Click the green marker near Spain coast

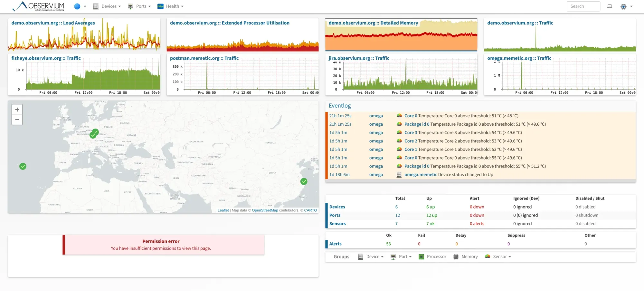[23, 166]
